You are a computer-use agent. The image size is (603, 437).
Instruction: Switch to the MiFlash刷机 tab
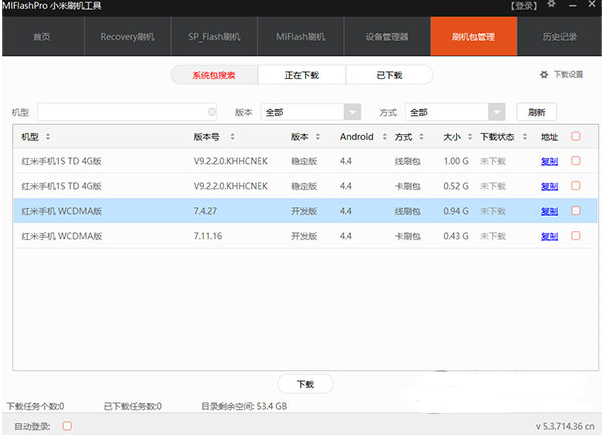[x=300, y=37]
